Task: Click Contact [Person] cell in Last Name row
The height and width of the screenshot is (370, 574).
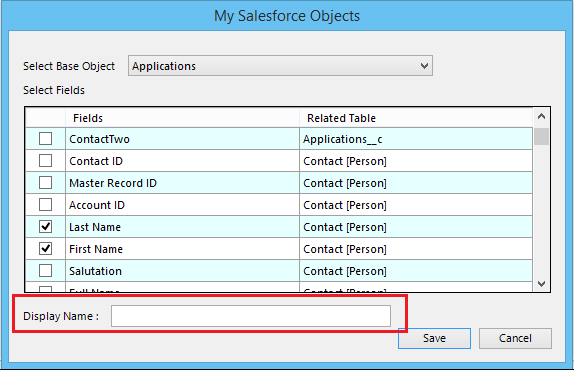Action: [x=416, y=227]
